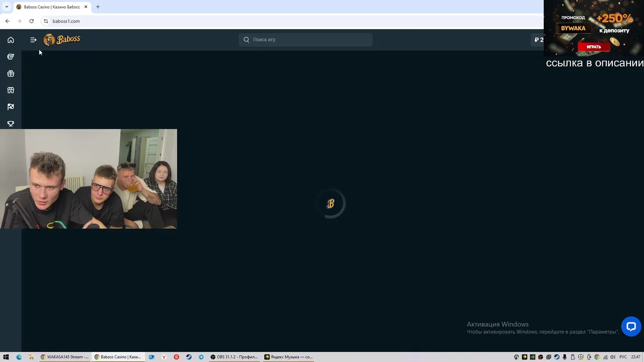Switch to 'OBS 31.1.2' taskbar window
This screenshot has width=644, height=362.
point(234,357)
